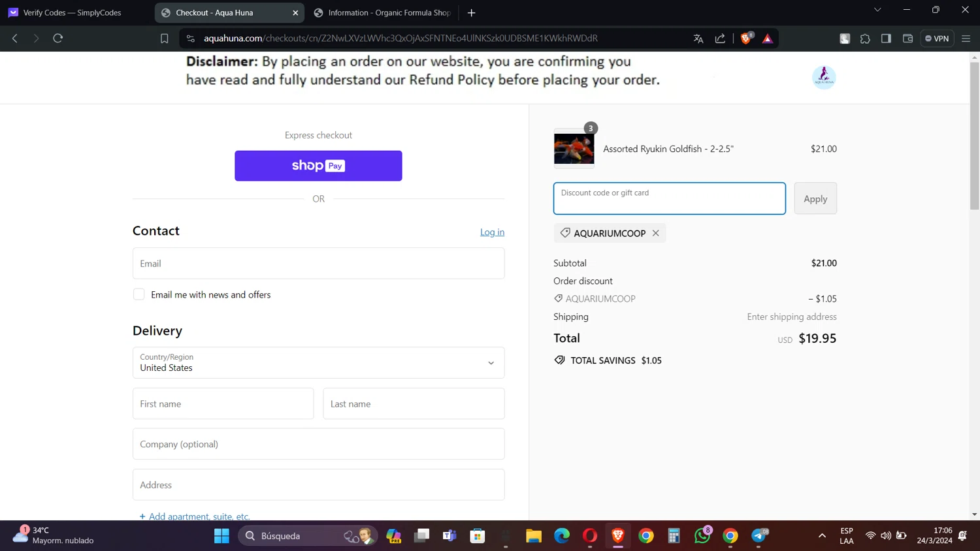980x551 pixels.
Task: Click the taskbar Búsqueda search box
Action: point(307,536)
